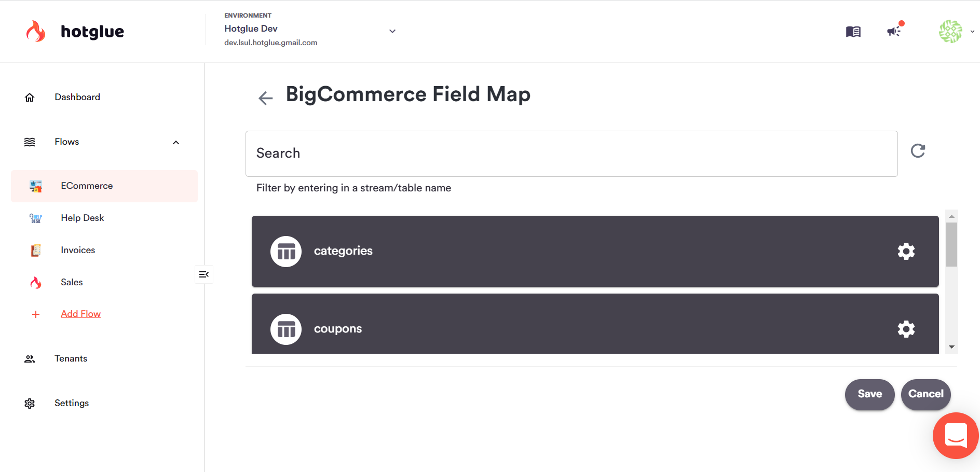The width and height of the screenshot is (980, 472).
Task: Select the ECommerce flow
Action: (x=104, y=186)
